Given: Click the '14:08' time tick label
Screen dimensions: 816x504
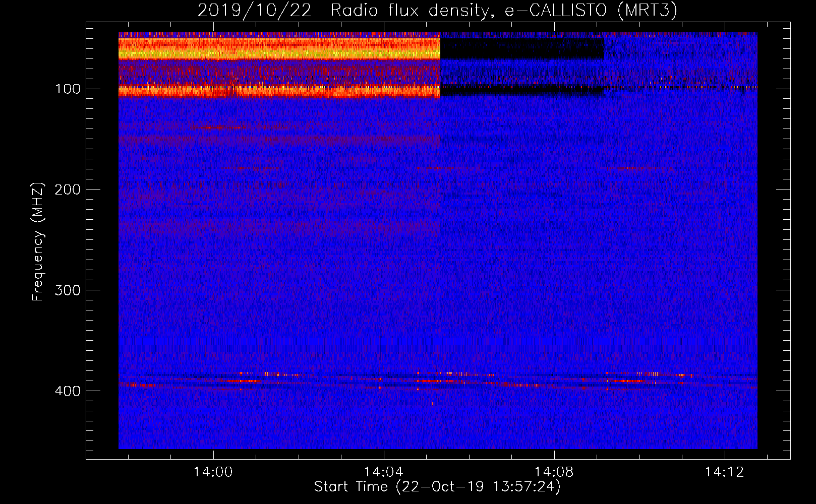Looking at the screenshot, I should pyautogui.click(x=554, y=472).
